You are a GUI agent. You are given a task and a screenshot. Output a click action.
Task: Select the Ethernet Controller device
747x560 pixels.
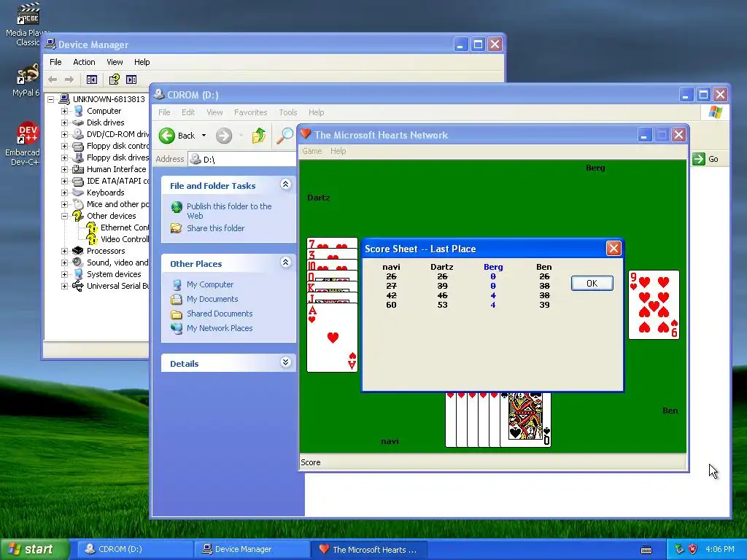125,227
